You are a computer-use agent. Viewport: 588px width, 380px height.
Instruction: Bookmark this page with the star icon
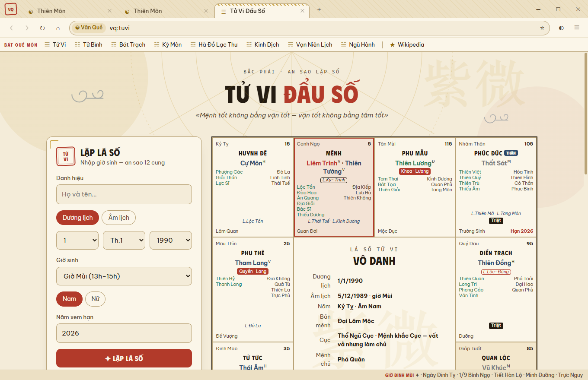coord(542,28)
